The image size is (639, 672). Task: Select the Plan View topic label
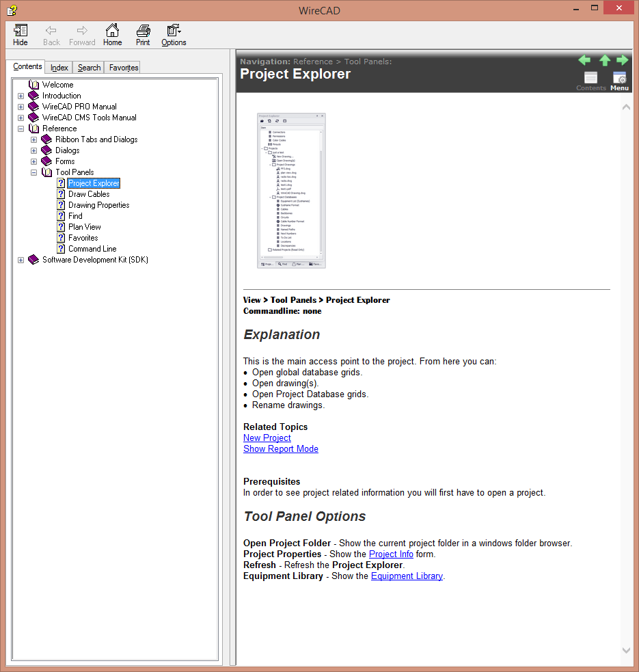tap(85, 227)
